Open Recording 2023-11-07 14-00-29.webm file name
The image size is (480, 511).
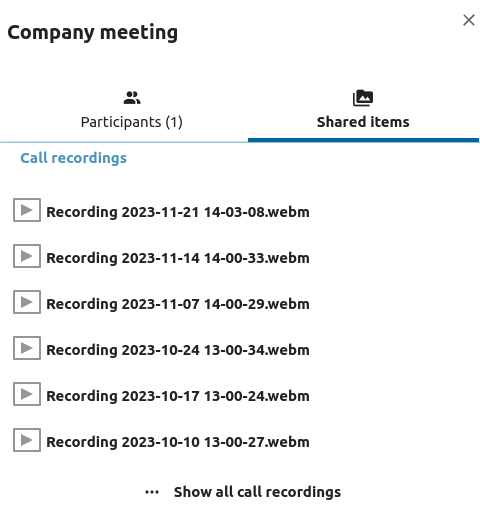click(x=178, y=304)
